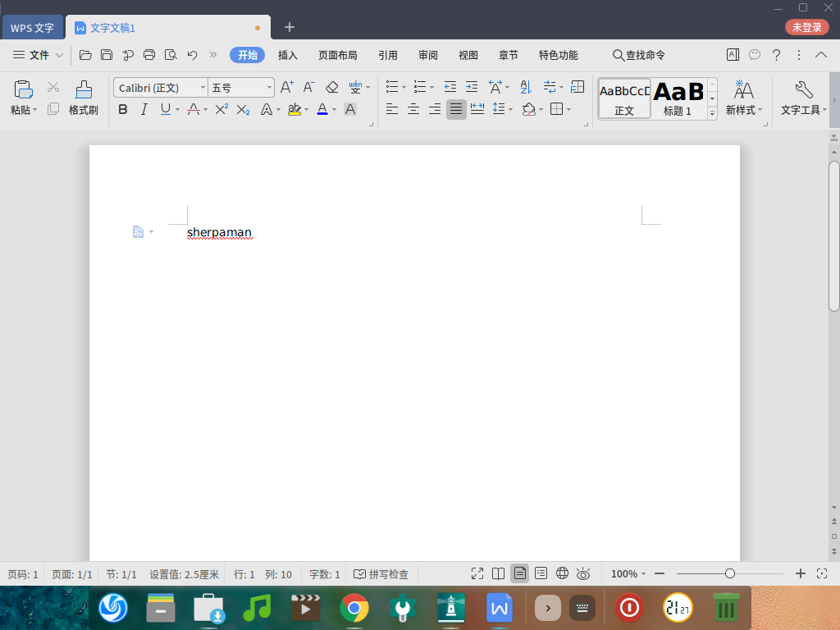Image resolution: width=840 pixels, height=630 pixels.
Task: Increase paragraph indent
Action: pyautogui.click(x=472, y=87)
